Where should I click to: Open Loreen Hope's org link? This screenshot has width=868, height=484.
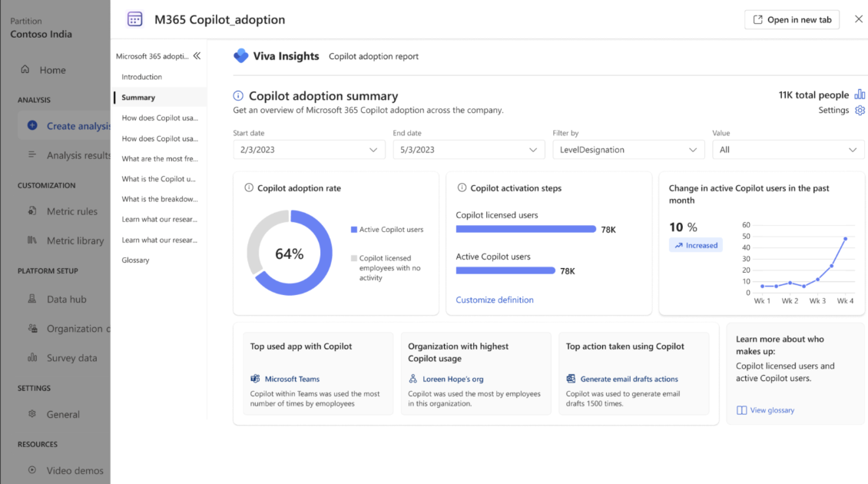(452, 379)
